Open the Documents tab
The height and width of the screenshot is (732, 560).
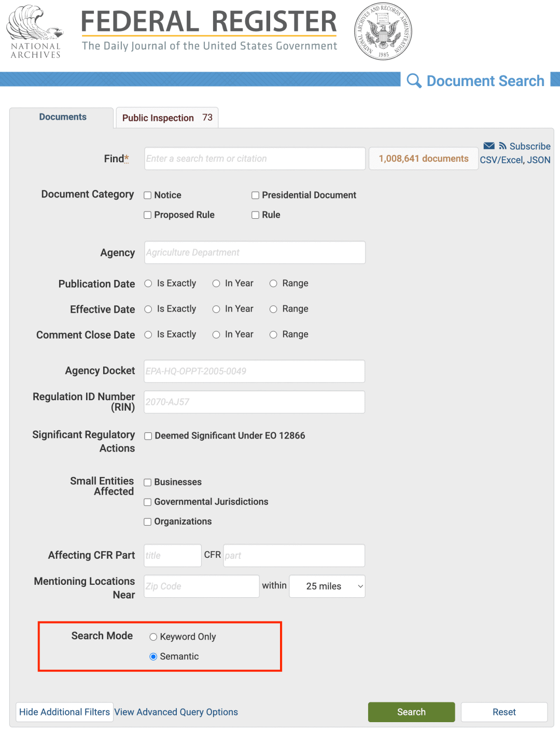63,117
